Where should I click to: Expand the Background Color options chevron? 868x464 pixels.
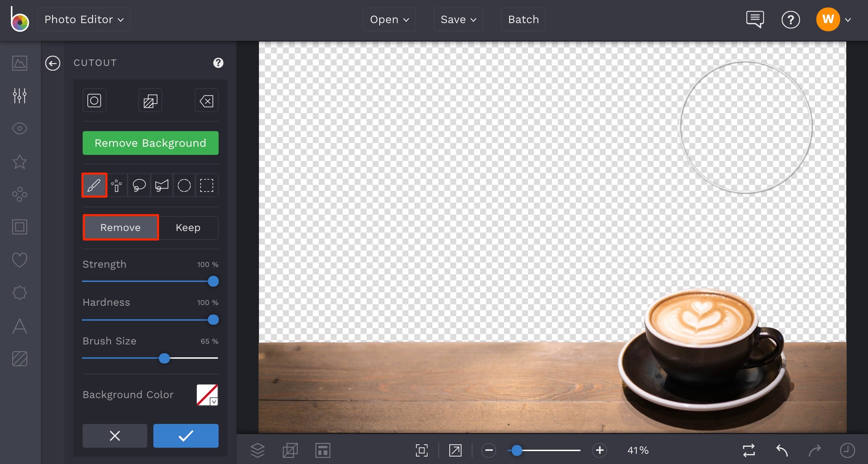click(x=213, y=402)
